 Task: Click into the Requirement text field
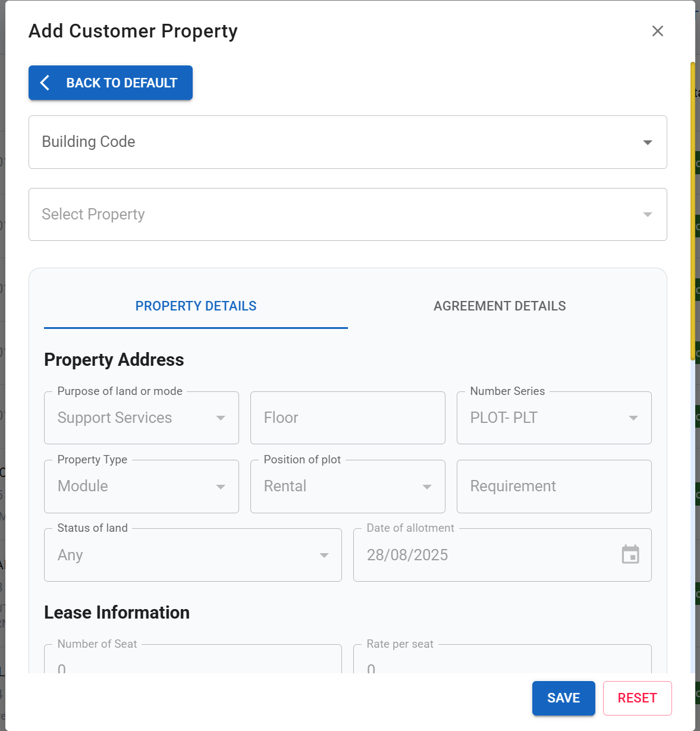554,487
